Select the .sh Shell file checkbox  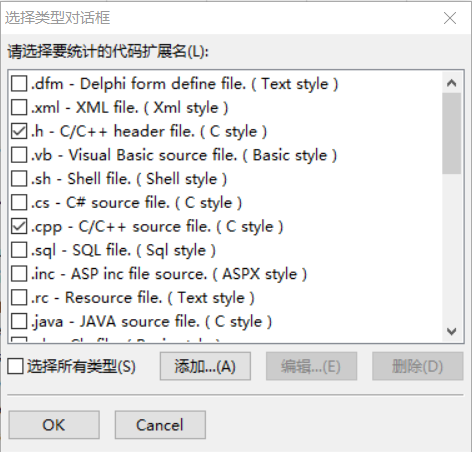(x=19, y=179)
